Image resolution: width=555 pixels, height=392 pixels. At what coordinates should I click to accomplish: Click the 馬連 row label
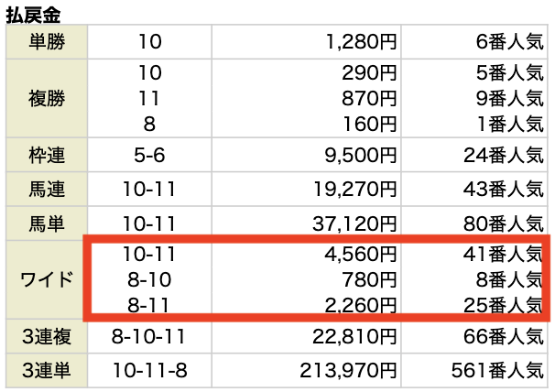point(46,190)
